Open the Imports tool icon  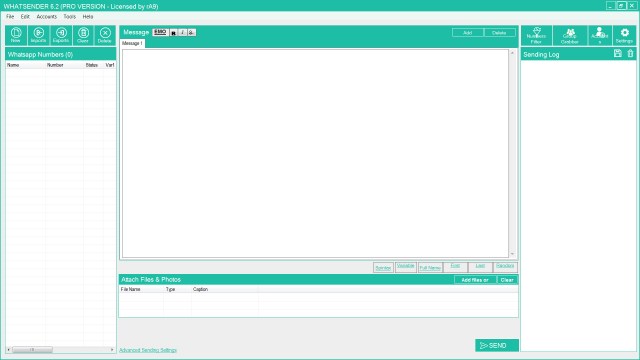tap(38, 35)
